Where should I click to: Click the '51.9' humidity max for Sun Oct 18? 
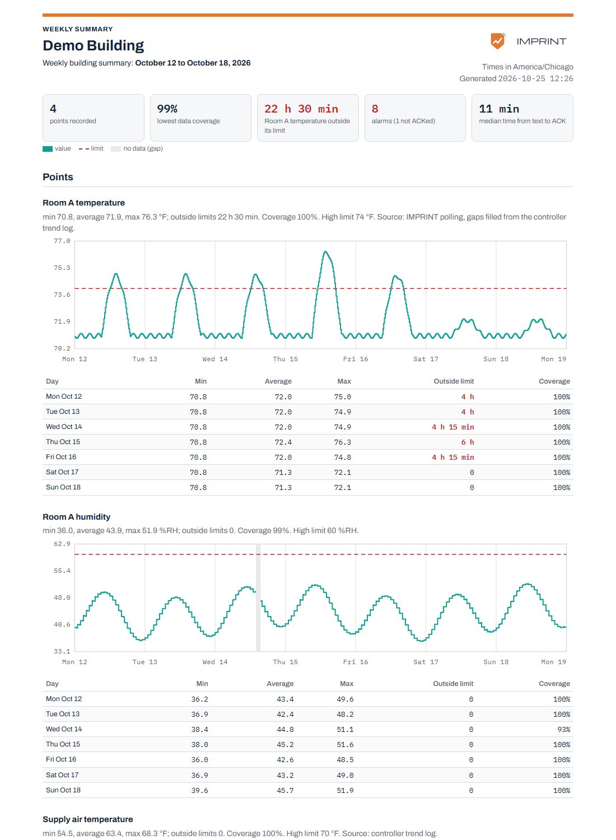pos(345,791)
